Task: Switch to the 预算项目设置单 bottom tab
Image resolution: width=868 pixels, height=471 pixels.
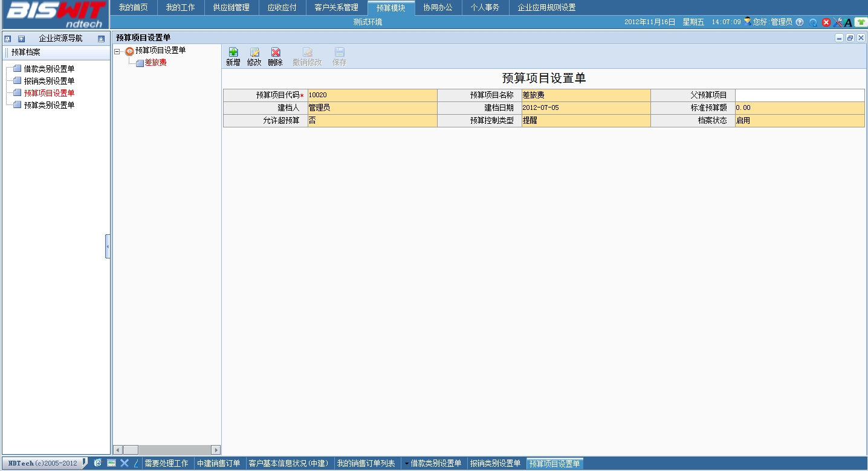Action: (x=555, y=463)
